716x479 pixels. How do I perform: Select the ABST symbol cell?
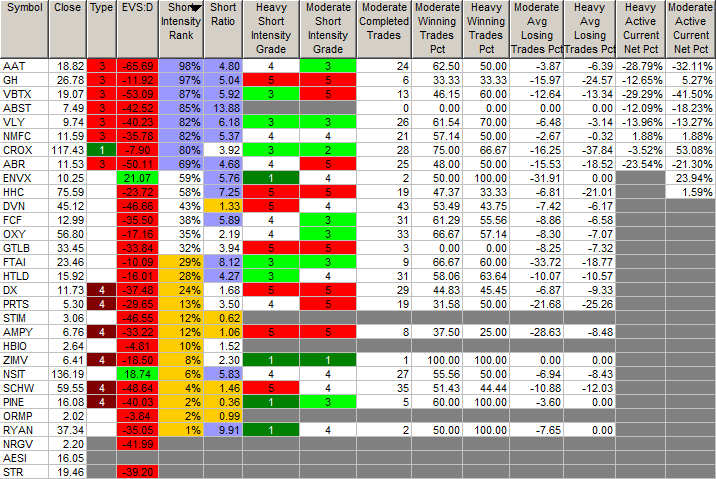pos(24,108)
